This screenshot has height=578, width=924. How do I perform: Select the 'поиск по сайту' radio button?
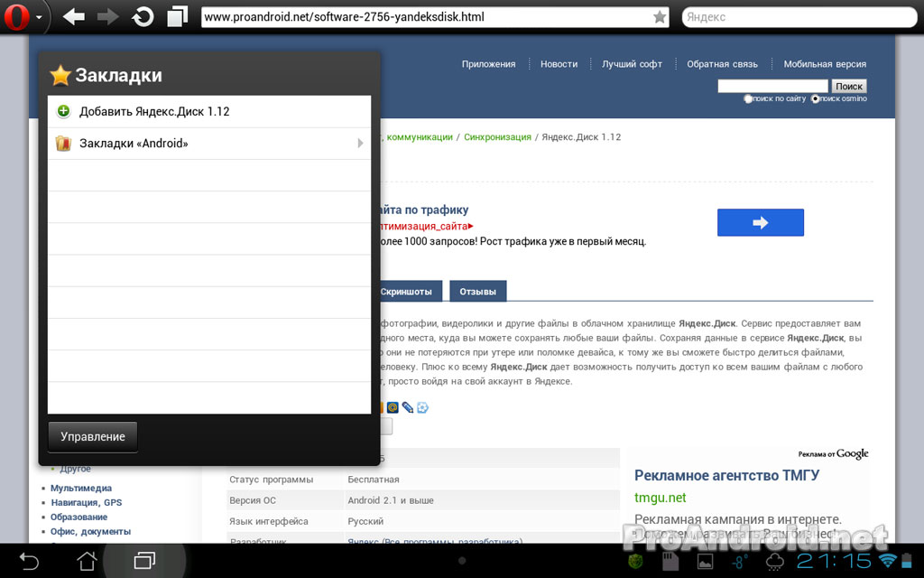[748, 99]
